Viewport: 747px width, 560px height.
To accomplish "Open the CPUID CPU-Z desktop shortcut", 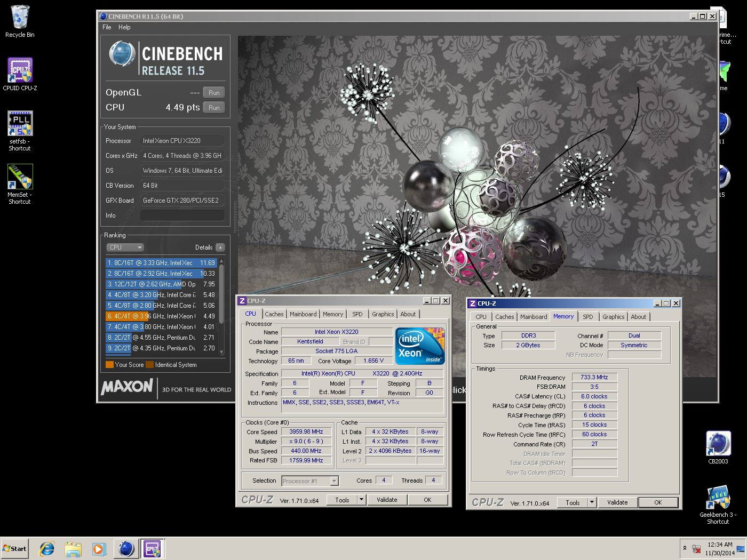I will (x=20, y=74).
